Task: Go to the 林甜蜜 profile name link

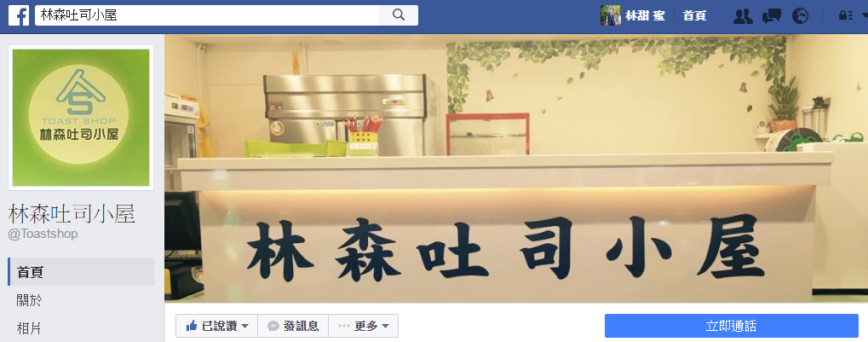Action: pyautogui.click(x=645, y=16)
